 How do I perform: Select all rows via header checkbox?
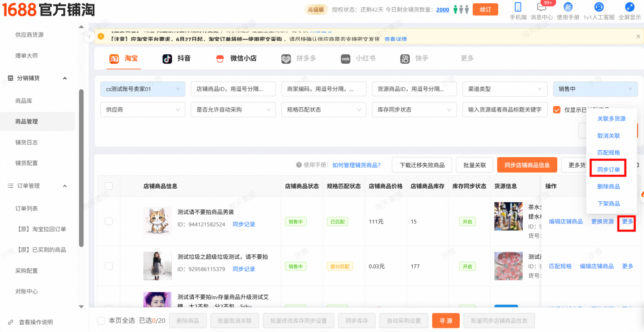click(109, 186)
